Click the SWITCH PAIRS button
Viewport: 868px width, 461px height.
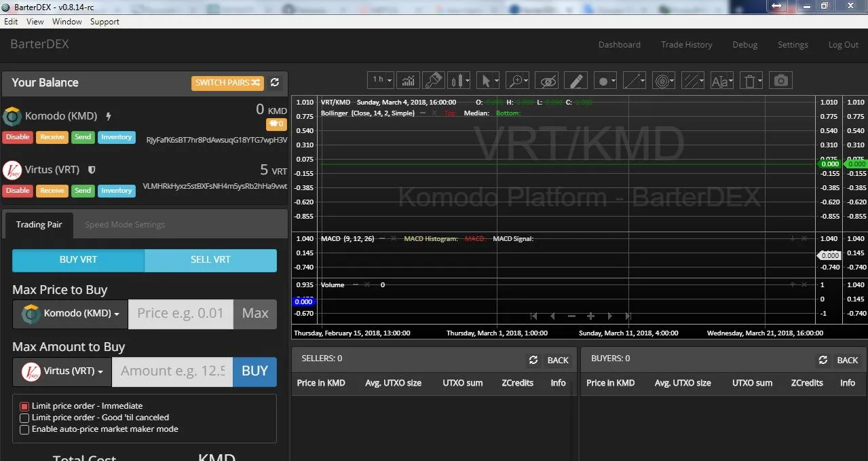click(227, 83)
